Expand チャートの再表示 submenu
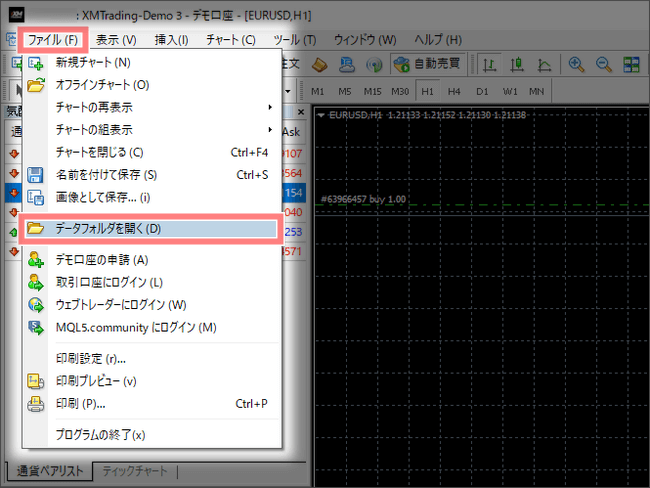The width and height of the screenshot is (650, 488). (x=152, y=107)
